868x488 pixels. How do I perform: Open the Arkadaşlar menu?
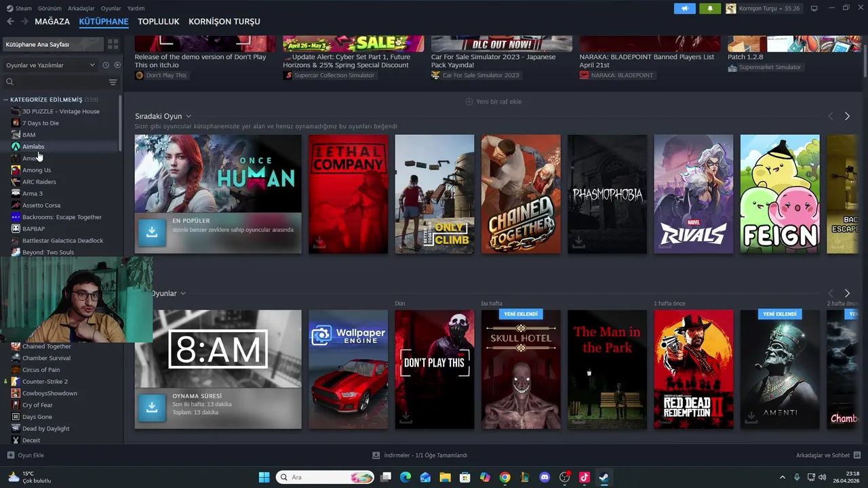pos(81,8)
